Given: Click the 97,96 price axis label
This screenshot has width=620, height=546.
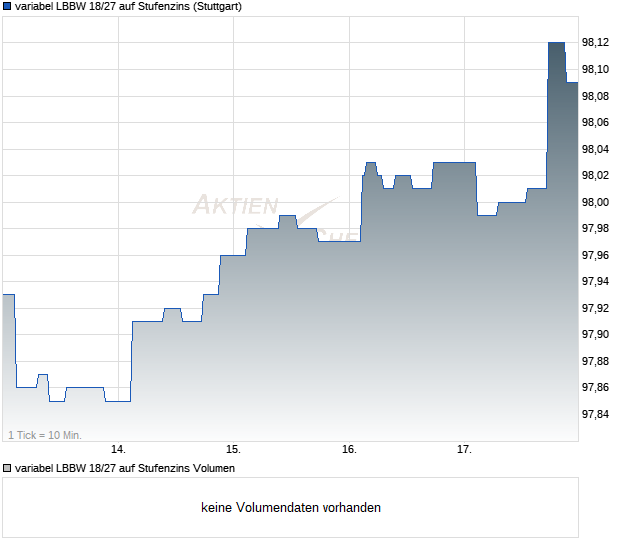Looking at the screenshot, I should click(x=595, y=255).
